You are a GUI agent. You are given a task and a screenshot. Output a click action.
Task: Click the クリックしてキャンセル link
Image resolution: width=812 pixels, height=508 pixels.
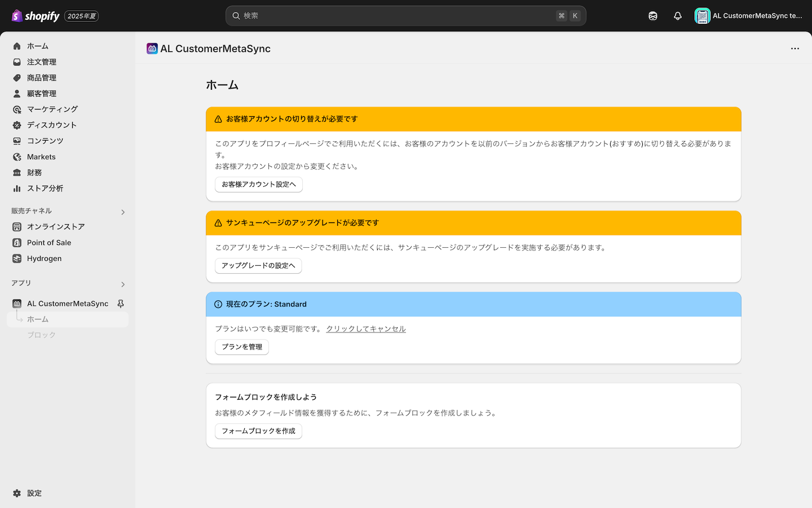pyautogui.click(x=366, y=329)
